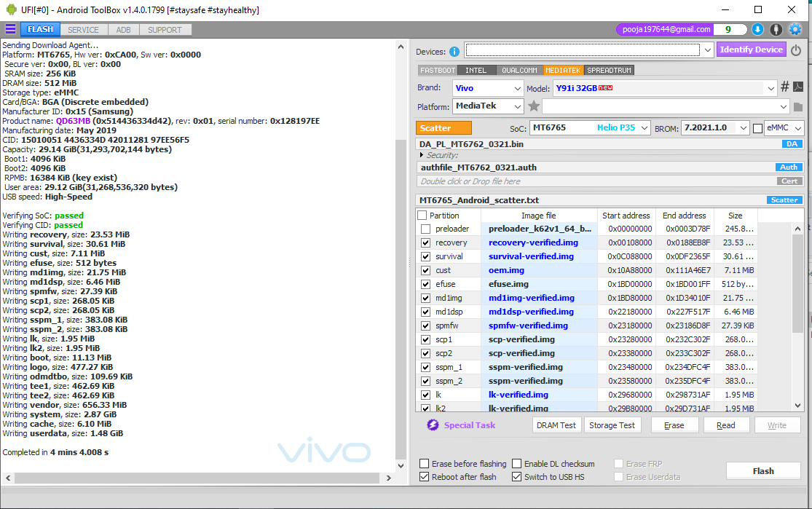Viewport: 812px width, 509px height.
Task: Click the Special Task icon
Action: pos(433,425)
